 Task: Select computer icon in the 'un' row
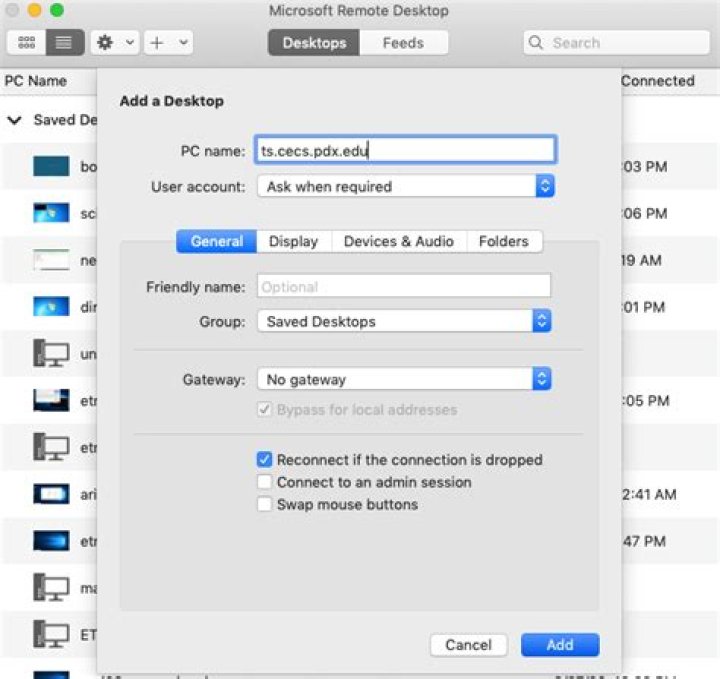tap(51, 354)
